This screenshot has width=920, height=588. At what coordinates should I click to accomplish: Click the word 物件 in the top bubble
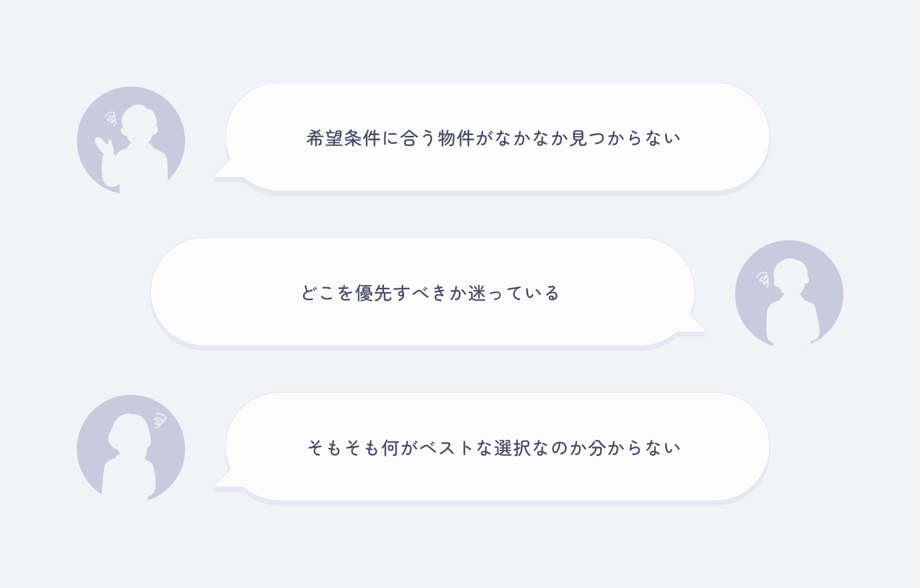pos(456,138)
